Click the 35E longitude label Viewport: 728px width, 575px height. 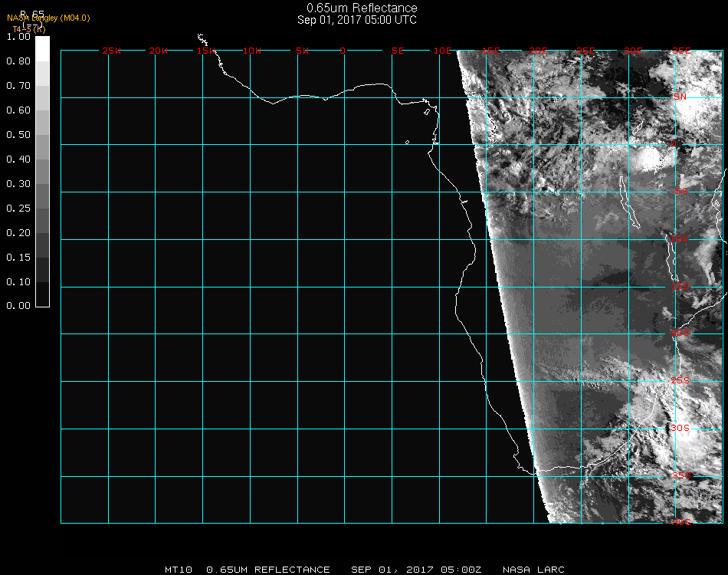681,51
